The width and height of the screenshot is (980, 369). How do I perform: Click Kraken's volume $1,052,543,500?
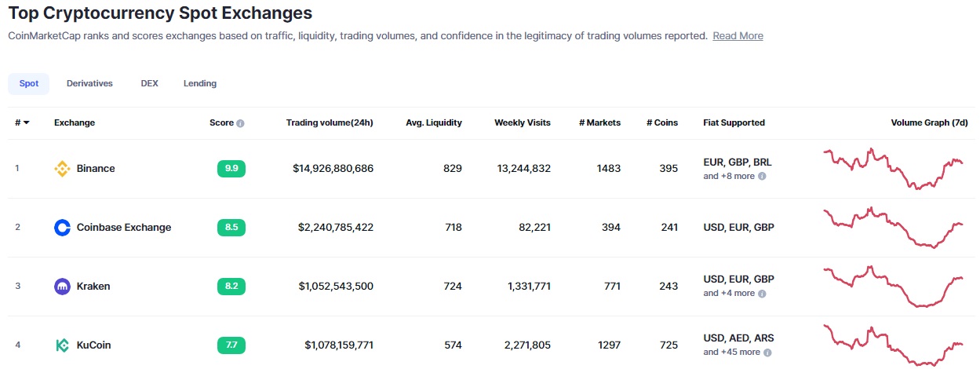point(336,287)
